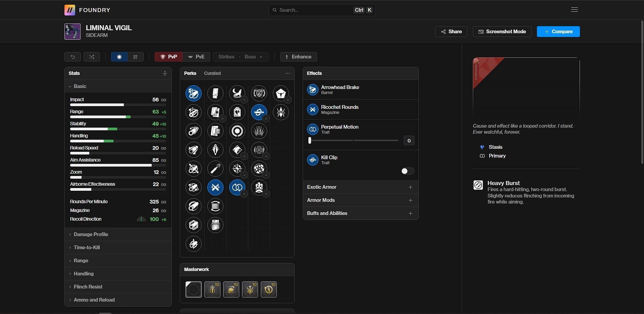The width and height of the screenshot is (644, 314).
Task: Click the Share button
Action: (x=451, y=32)
